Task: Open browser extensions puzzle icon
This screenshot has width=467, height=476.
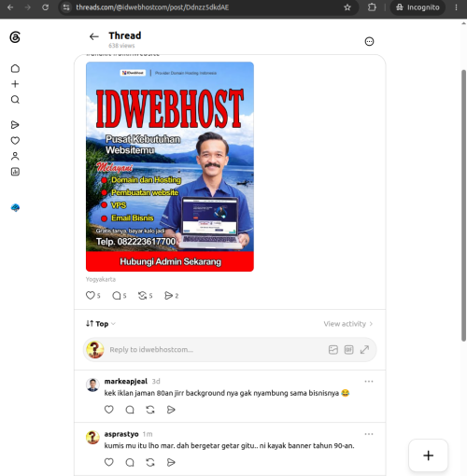Action: (372, 7)
